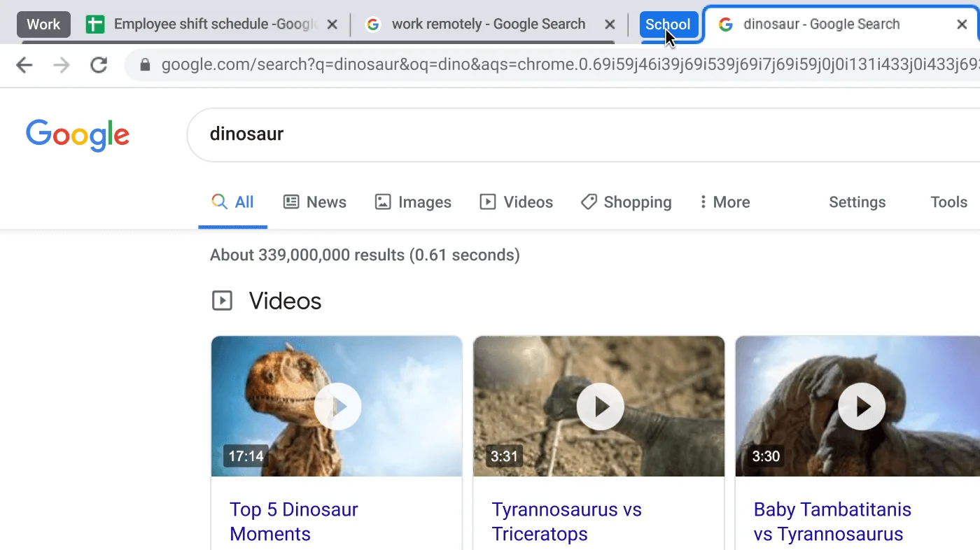The image size is (980, 550).
Task: Select the Images search filter
Action: pos(413,202)
